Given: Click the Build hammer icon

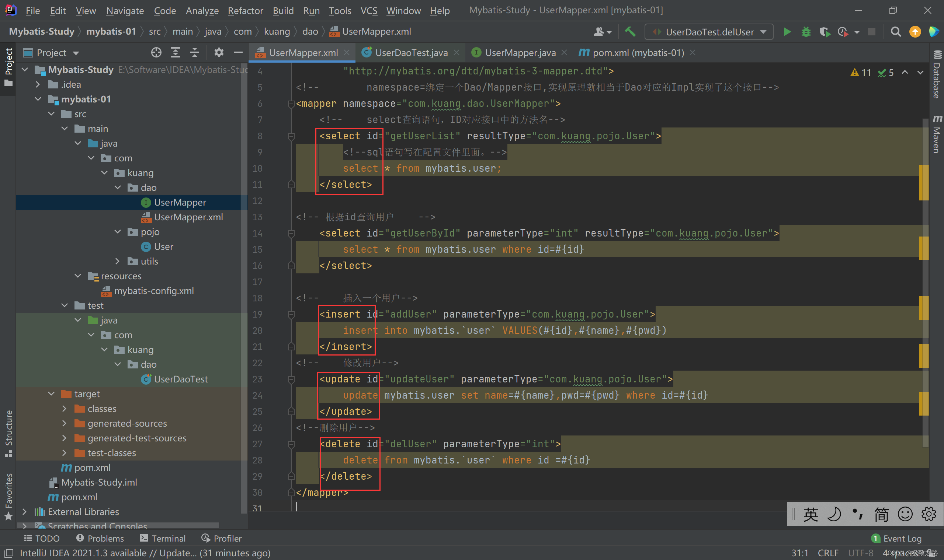Looking at the screenshot, I should tap(630, 32).
